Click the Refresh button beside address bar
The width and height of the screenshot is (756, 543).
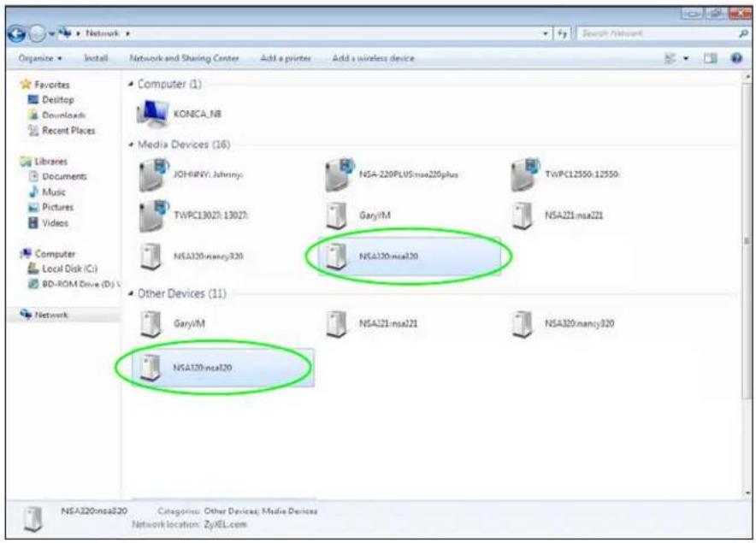pyautogui.click(x=563, y=33)
